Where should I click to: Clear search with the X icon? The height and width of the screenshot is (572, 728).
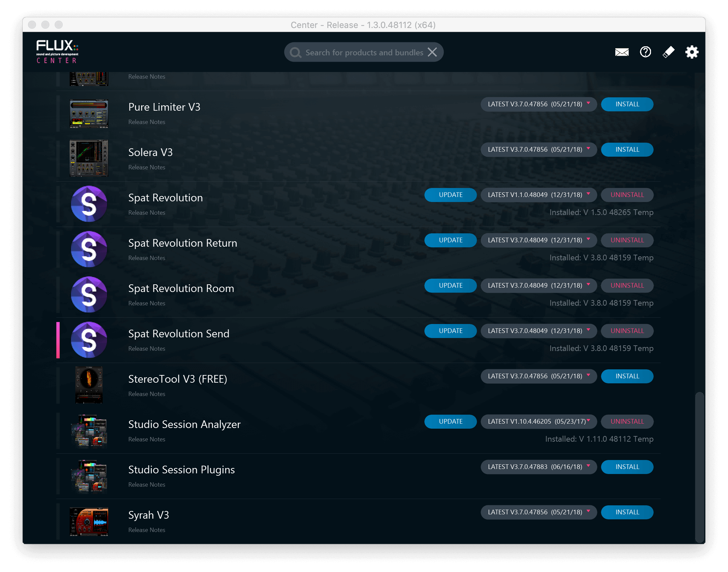[x=432, y=52]
